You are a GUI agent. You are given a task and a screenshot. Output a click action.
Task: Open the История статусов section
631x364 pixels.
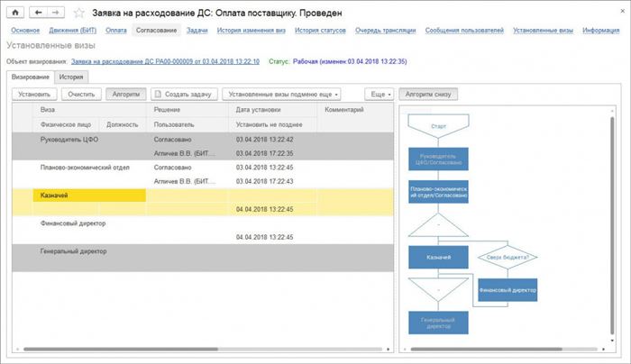tap(320, 30)
